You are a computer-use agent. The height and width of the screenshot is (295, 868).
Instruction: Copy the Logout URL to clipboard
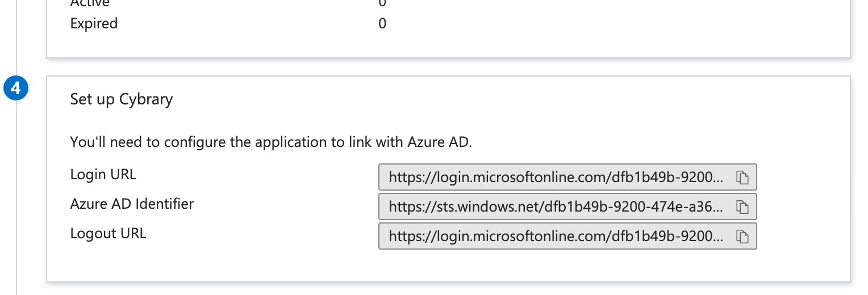(x=742, y=237)
